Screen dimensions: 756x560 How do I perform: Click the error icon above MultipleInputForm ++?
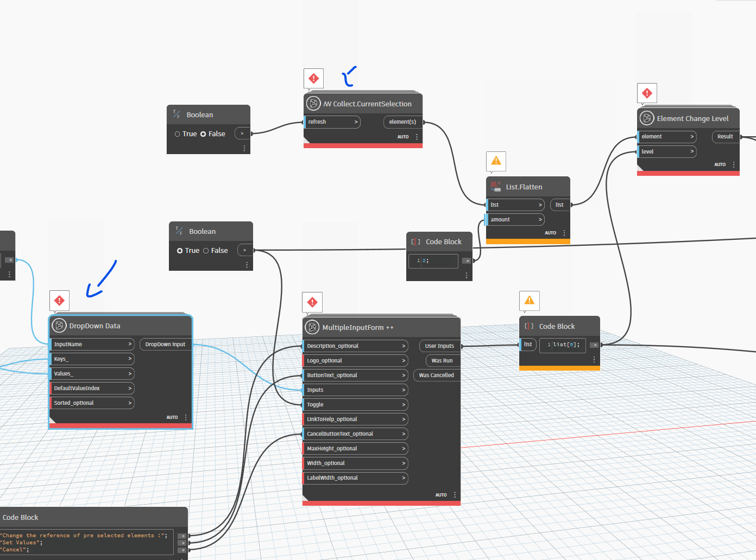point(312,302)
